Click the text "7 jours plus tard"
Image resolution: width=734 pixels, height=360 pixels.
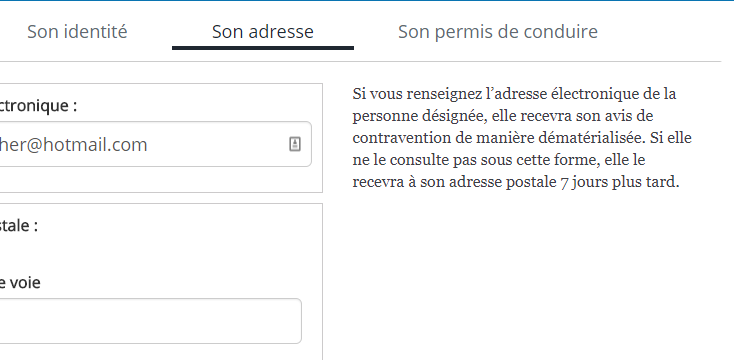pyautogui.click(x=619, y=182)
